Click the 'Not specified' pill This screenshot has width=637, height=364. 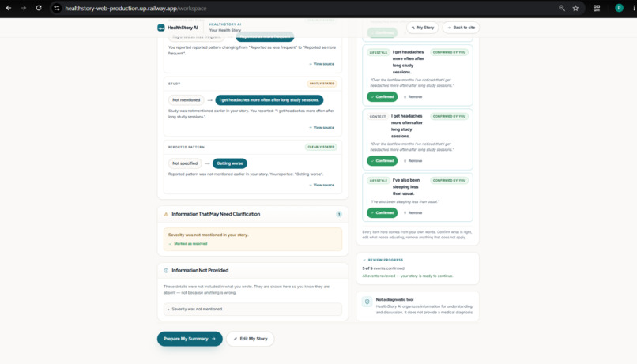pyautogui.click(x=185, y=163)
